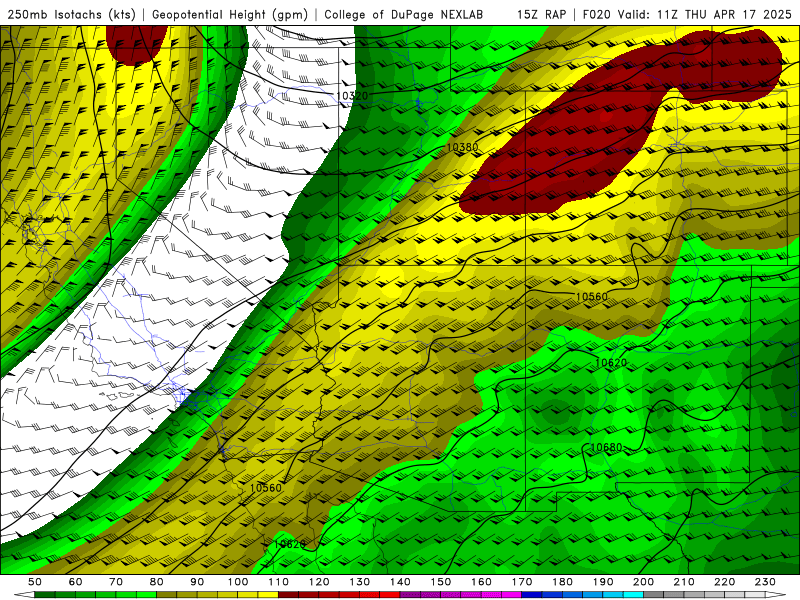Click the colorbar label 50
This screenshot has height=600, width=800.
[x=35, y=582]
